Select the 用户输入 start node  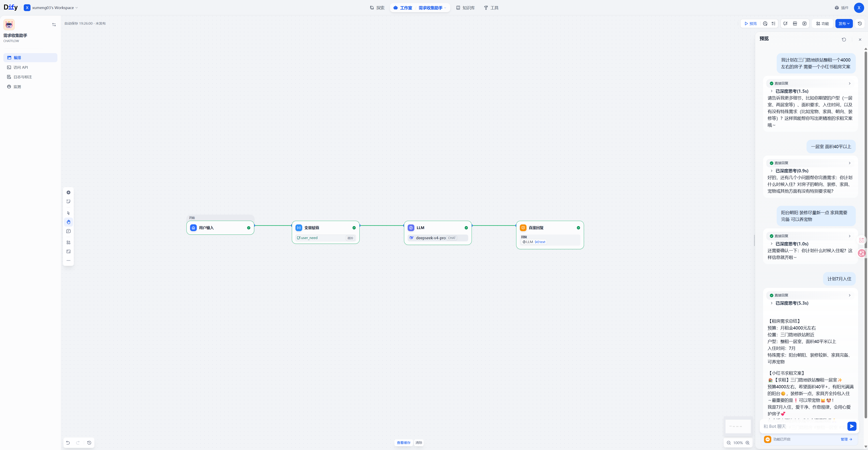click(x=220, y=228)
